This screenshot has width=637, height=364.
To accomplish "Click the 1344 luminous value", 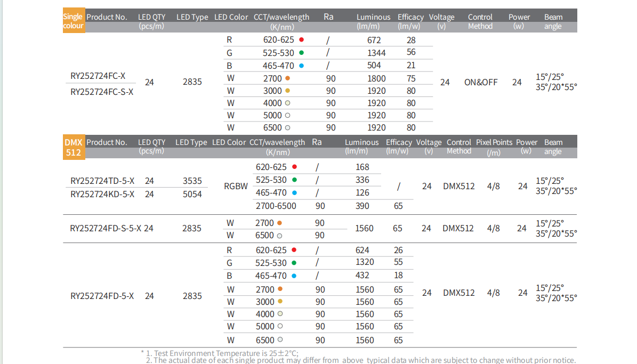I will click(x=376, y=53).
